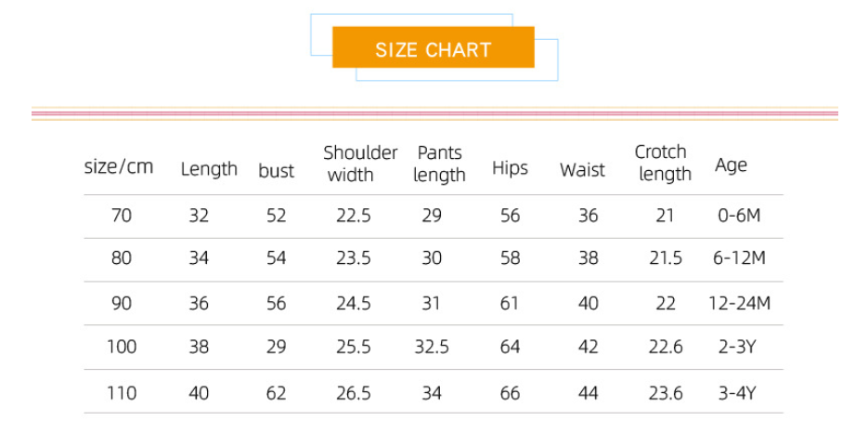
Task: Click the pink striped divider line
Action: click(434, 113)
